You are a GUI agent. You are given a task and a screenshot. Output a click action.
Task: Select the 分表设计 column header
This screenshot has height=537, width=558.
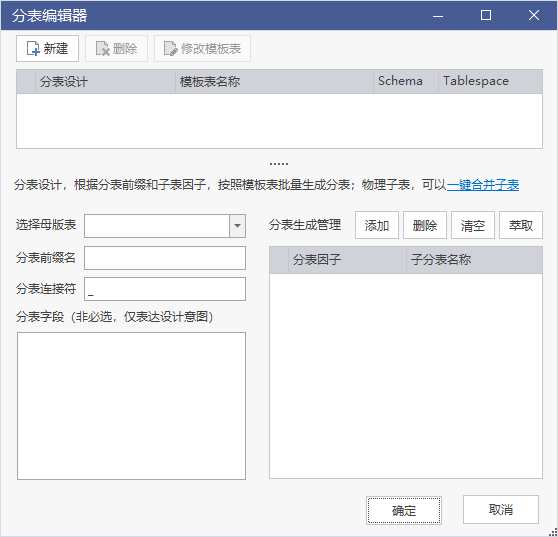tap(105, 81)
